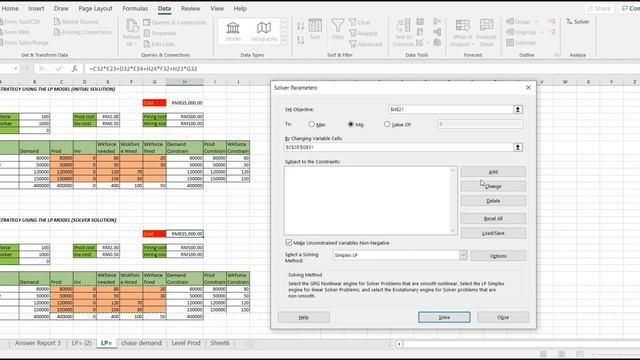Click the Clear filter icon
Image resolution: width=640 pixels, height=360 pixels.
click(x=353, y=22)
